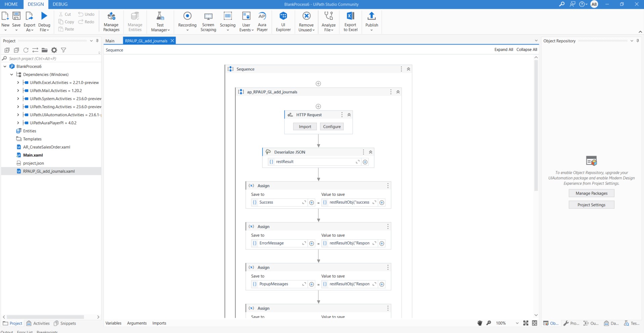The height and width of the screenshot is (333, 644).
Task: Open Test Manager tool
Action: 160,22
